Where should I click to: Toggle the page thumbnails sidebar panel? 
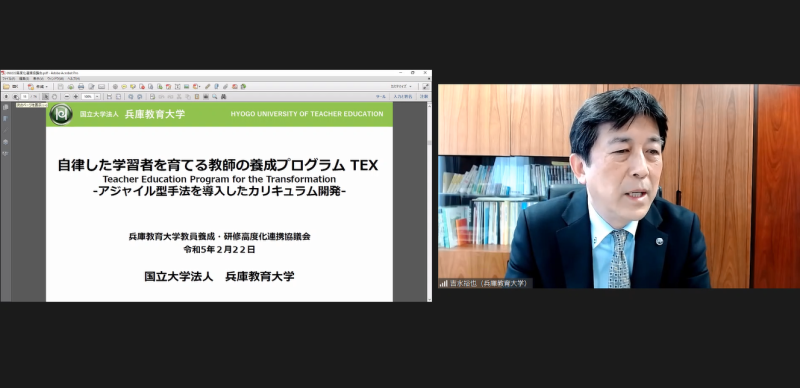coord(6,107)
